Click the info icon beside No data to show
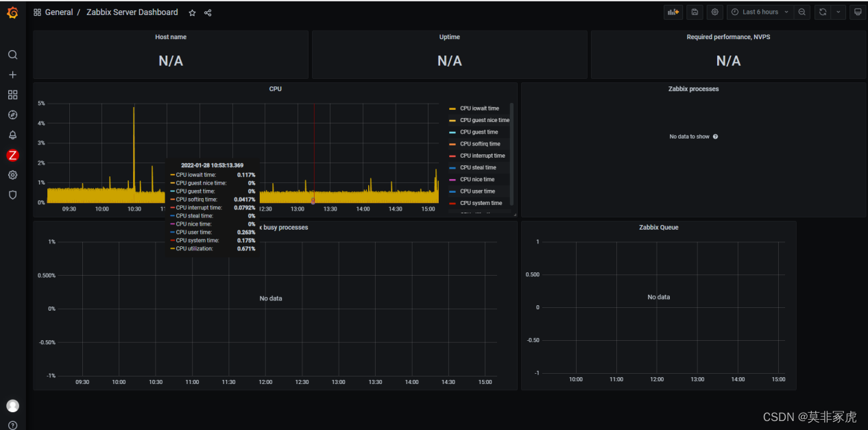The height and width of the screenshot is (430, 868). 715,136
